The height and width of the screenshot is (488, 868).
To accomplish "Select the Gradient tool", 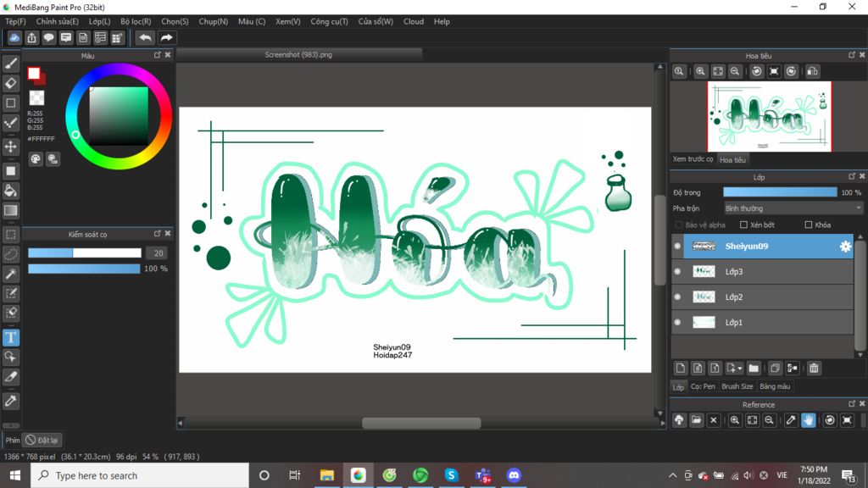I will (10, 210).
